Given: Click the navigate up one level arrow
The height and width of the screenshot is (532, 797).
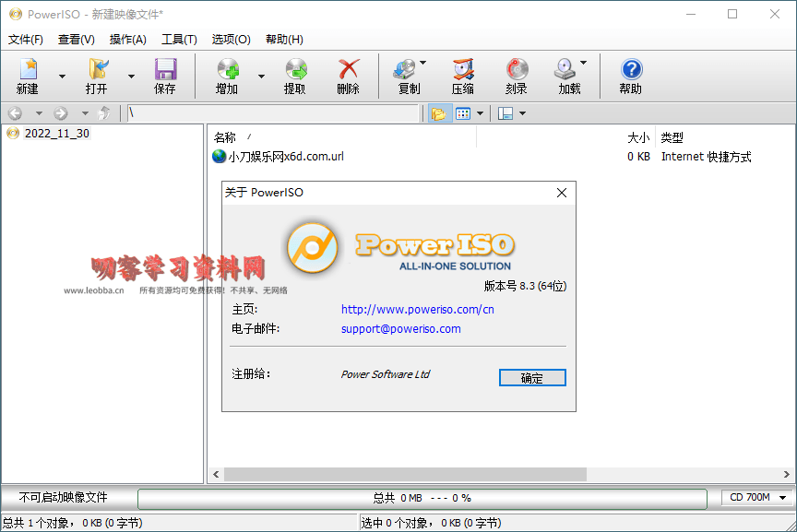Looking at the screenshot, I should (104, 113).
